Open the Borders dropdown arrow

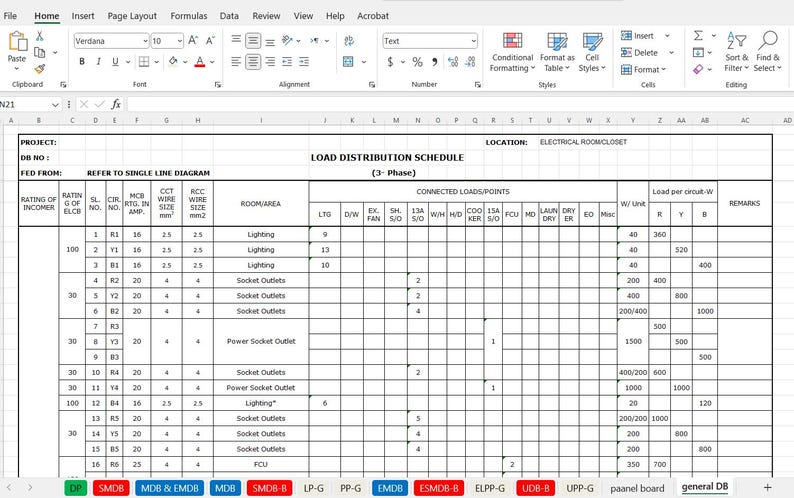[156, 62]
